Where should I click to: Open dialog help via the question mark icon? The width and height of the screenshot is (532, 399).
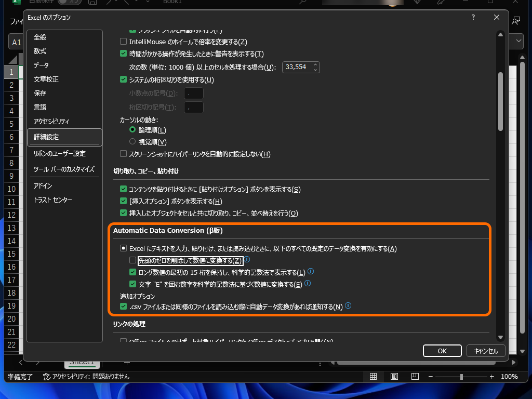[472, 17]
